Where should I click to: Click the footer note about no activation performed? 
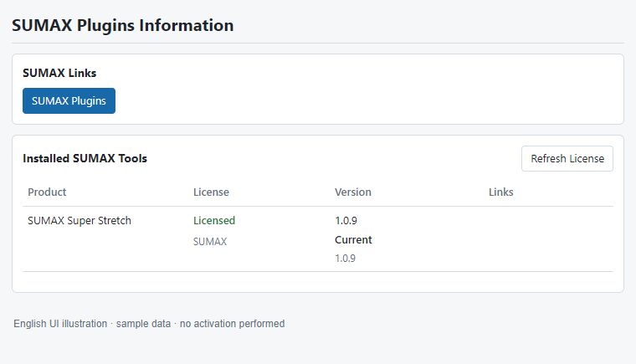point(149,324)
